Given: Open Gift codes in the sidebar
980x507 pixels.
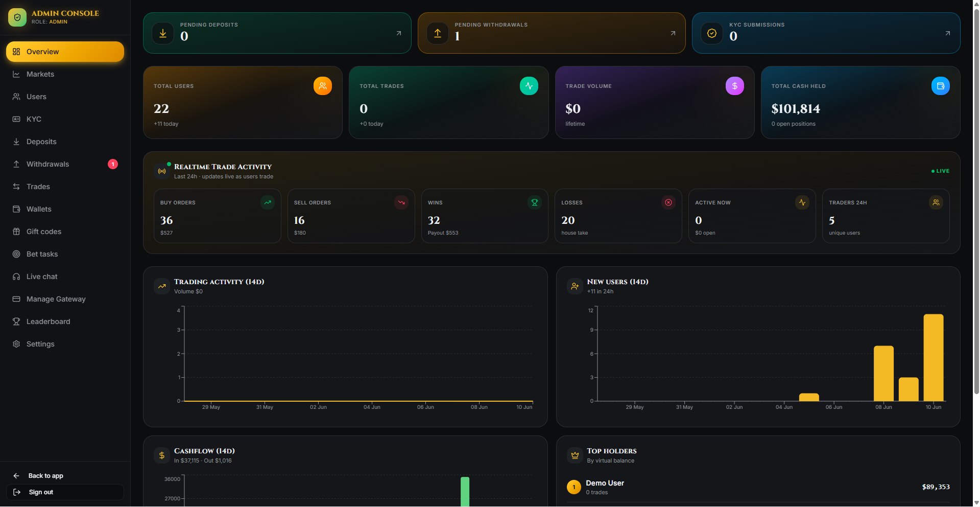Looking at the screenshot, I should click(x=65, y=232).
